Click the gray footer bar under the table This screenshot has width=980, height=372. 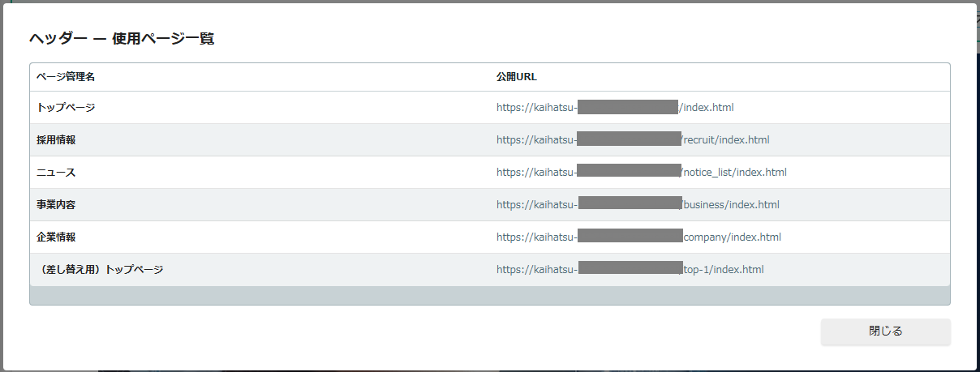pos(489,295)
